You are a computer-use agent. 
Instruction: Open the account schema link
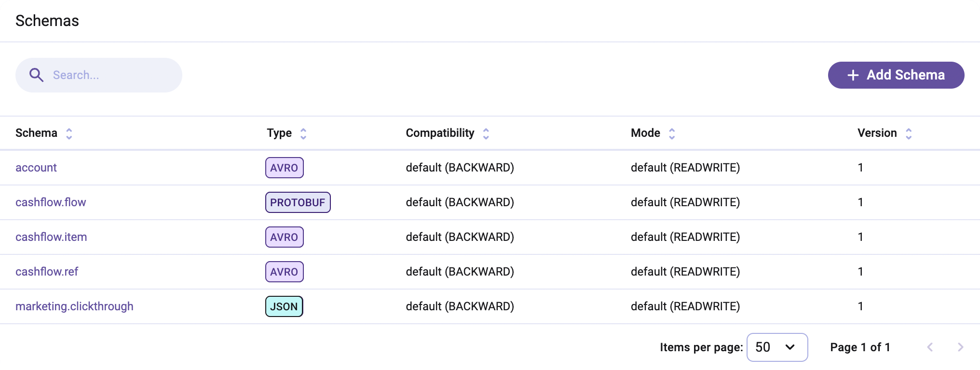[36, 168]
